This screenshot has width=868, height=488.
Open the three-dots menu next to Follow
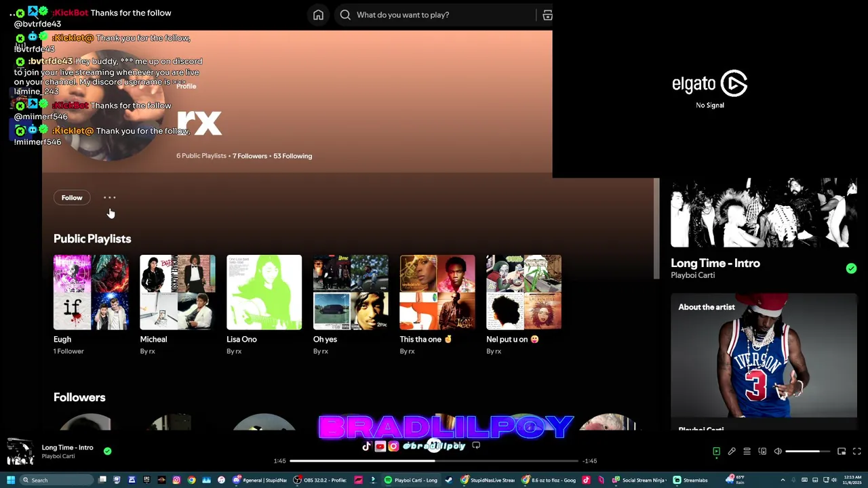click(x=109, y=198)
